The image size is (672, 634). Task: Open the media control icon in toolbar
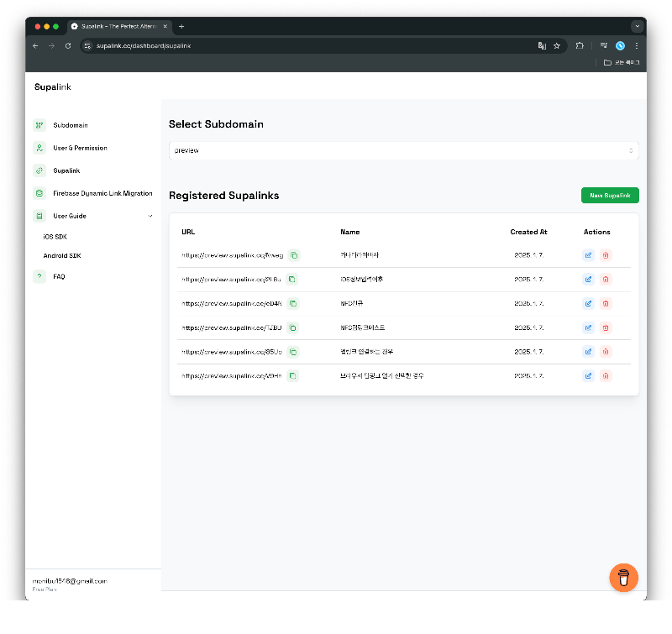[604, 45]
